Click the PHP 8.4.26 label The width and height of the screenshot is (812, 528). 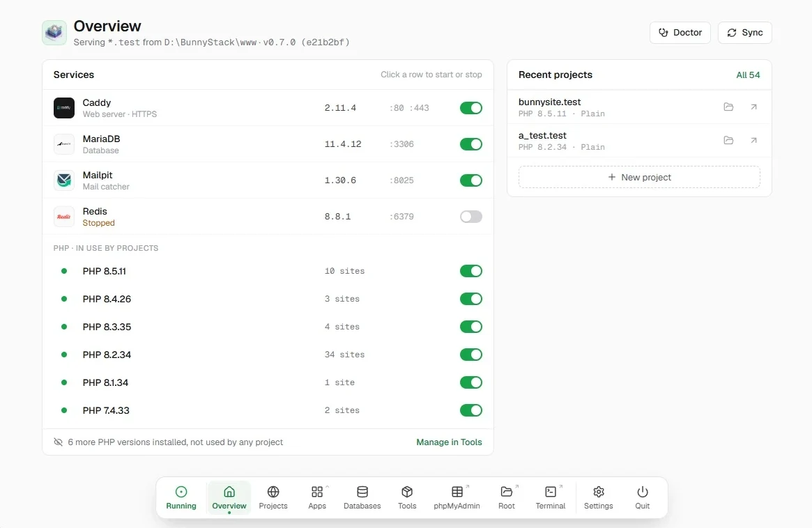[107, 299]
